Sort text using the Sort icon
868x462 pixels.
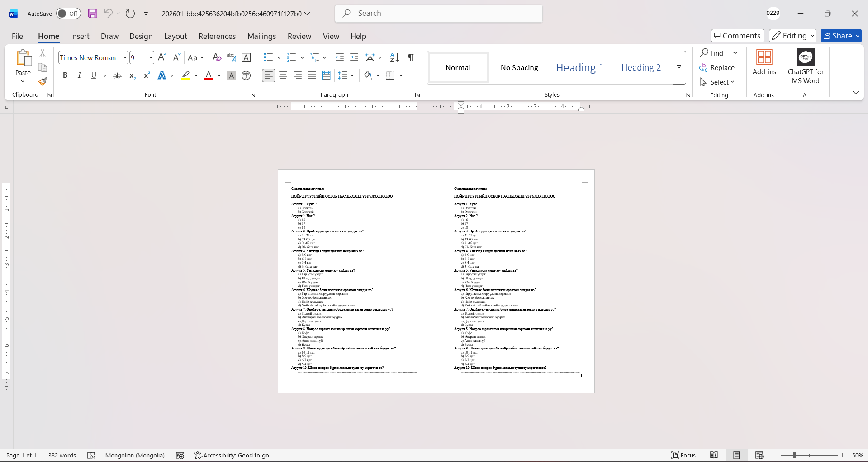[x=394, y=57]
